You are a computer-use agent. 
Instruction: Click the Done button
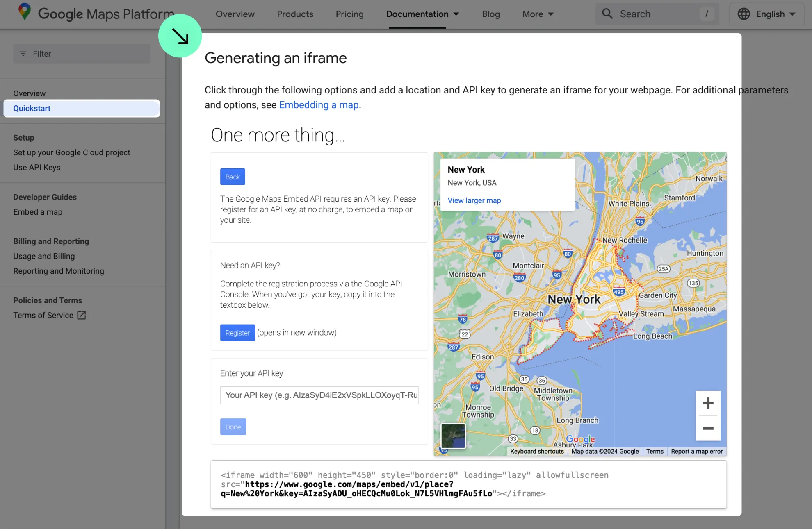233,427
